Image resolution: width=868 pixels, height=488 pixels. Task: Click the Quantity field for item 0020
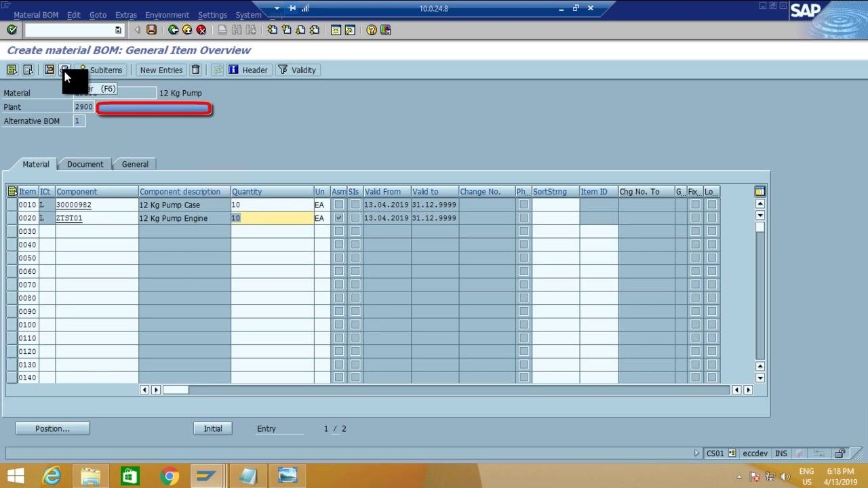[x=272, y=218]
